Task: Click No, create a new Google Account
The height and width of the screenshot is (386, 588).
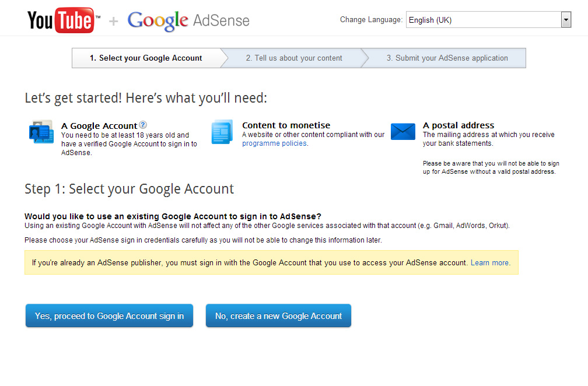Action: [278, 315]
